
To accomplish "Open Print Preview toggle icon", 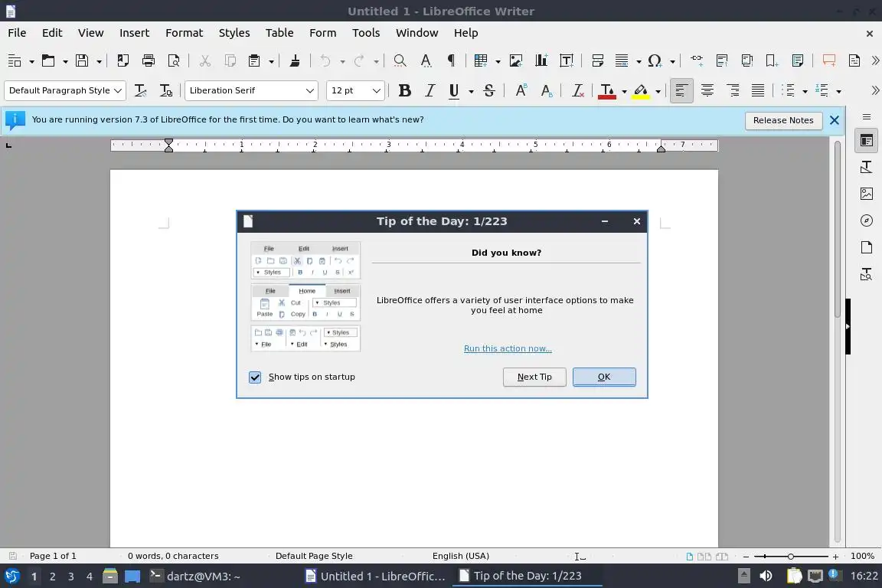I will tap(174, 60).
